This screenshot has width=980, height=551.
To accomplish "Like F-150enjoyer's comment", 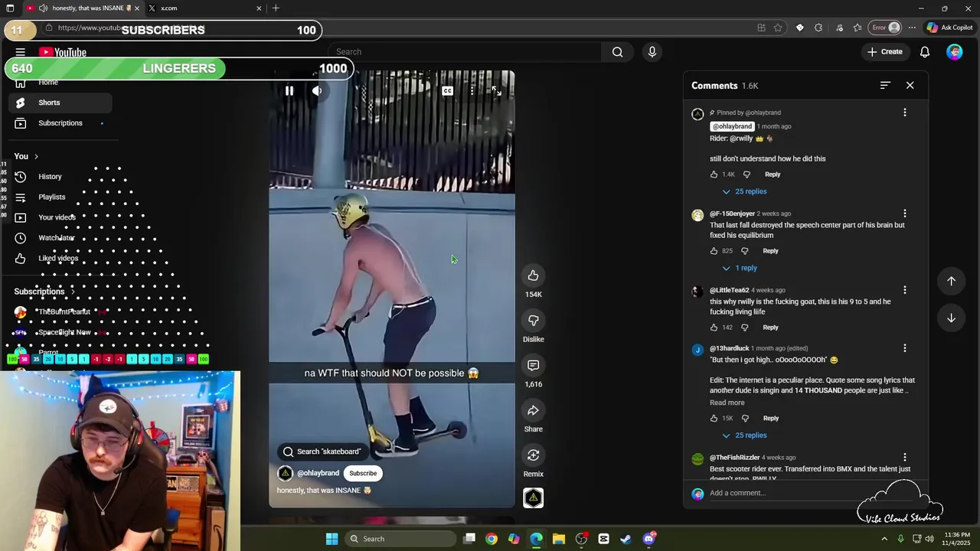I will [714, 251].
